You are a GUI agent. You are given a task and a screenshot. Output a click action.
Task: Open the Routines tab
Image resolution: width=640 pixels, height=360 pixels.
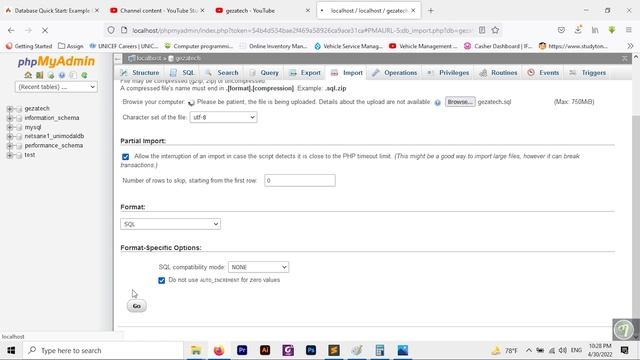pos(498,73)
